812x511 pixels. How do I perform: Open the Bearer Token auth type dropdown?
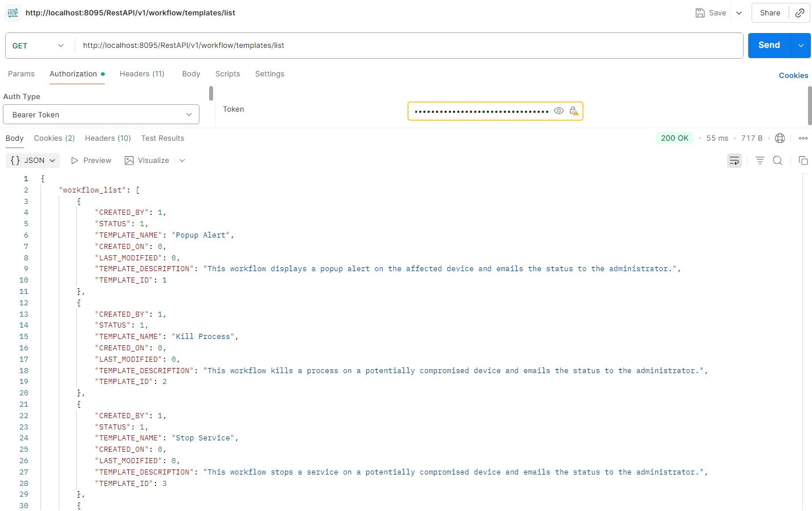(101, 114)
